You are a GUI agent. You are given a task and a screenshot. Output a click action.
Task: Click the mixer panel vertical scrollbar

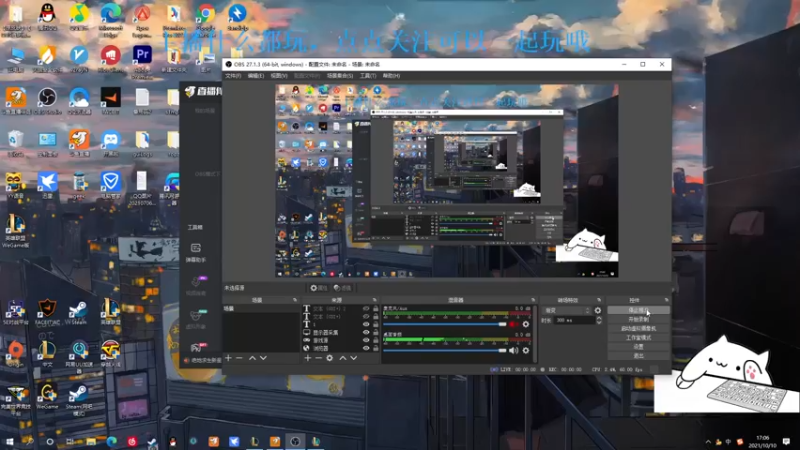(x=534, y=334)
